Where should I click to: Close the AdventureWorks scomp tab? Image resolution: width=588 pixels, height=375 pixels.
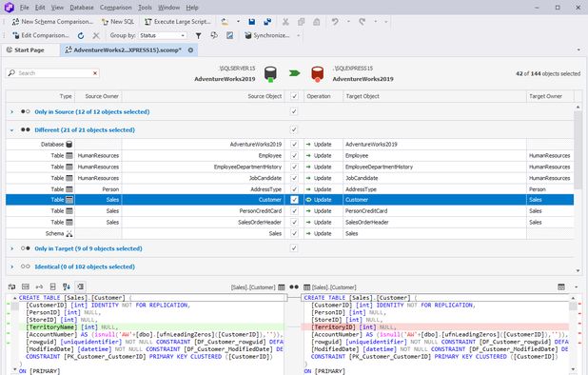pyautogui.click(x=190, y=49)
